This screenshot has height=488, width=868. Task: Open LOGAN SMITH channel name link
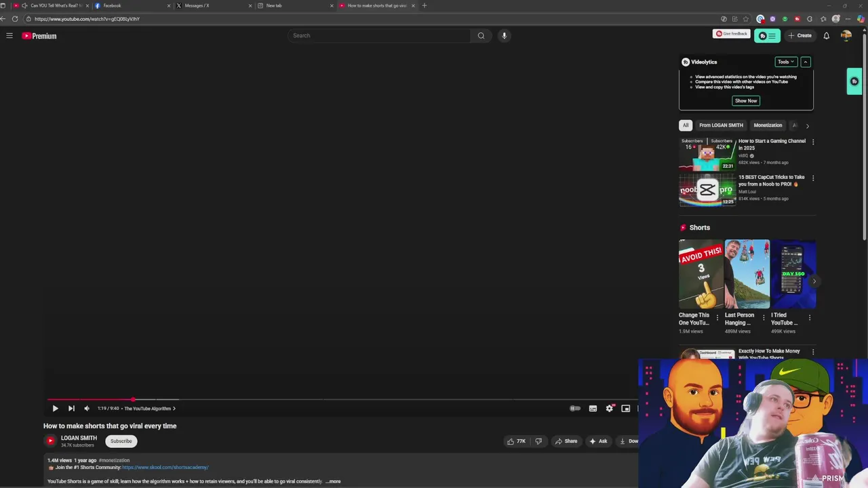pyautogui.click(x=79, y=438)
